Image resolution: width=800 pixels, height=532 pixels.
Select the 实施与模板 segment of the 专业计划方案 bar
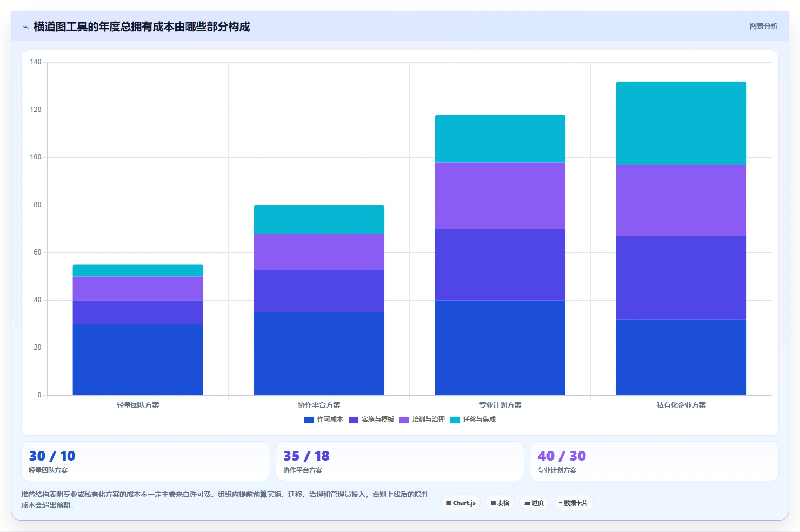[x=500, y=264]
